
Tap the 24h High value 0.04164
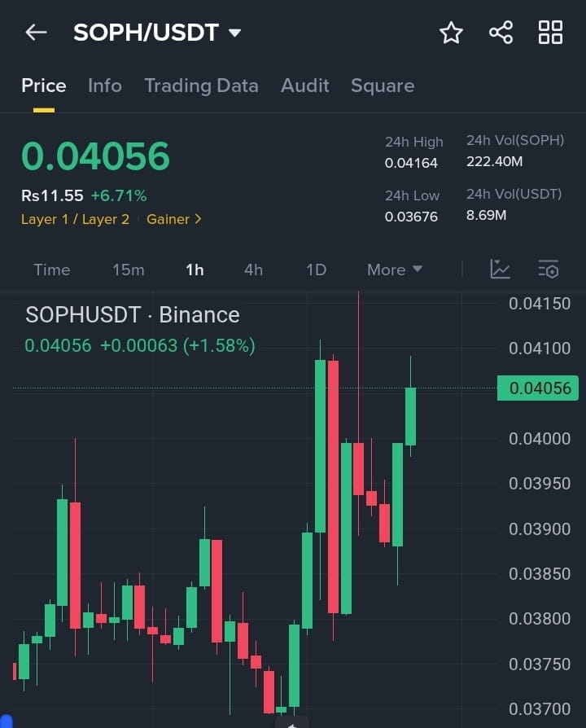click(x=411, y=163)
